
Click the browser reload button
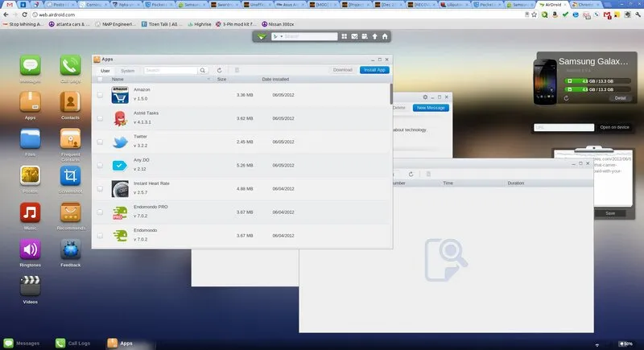point(25,14)
